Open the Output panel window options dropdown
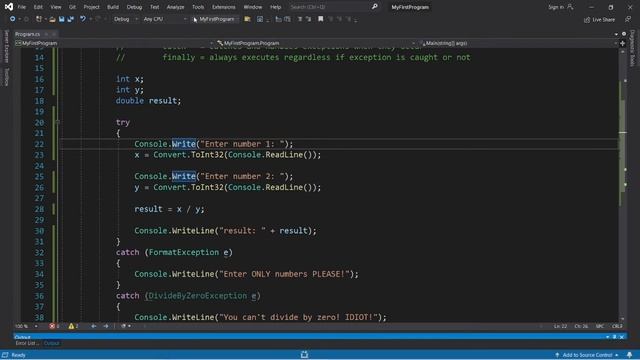Image resolution: width=640 pixels, height=360 pixels. 607,337
